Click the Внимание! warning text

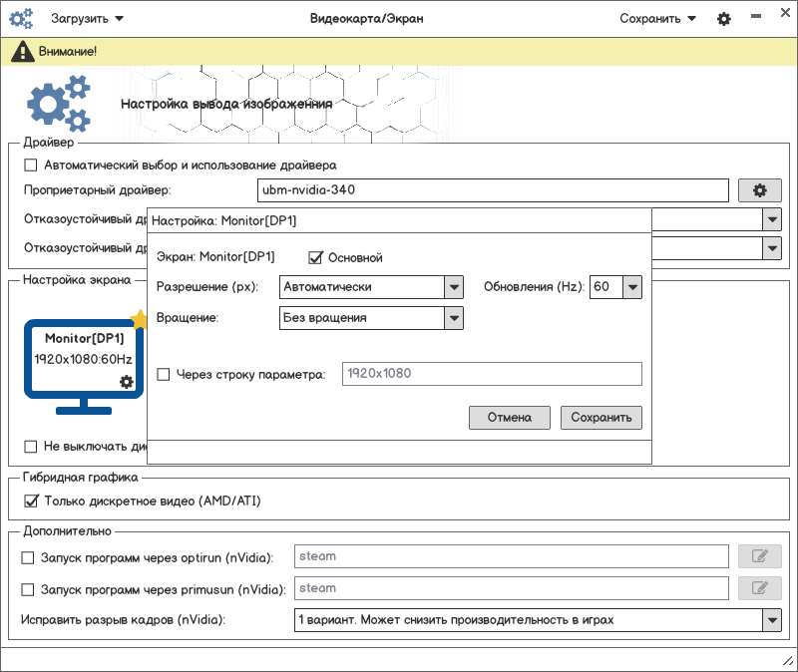(x=68, y=52)
